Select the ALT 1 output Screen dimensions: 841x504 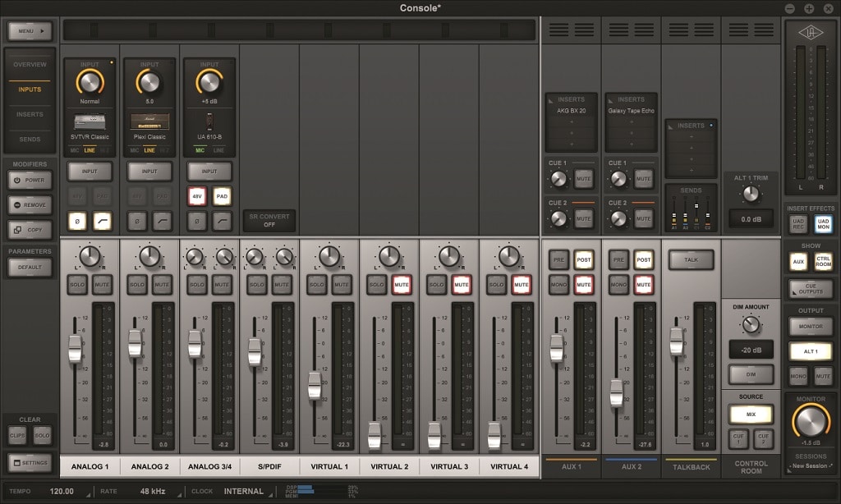pyautogui.click(x=811, y=351)
